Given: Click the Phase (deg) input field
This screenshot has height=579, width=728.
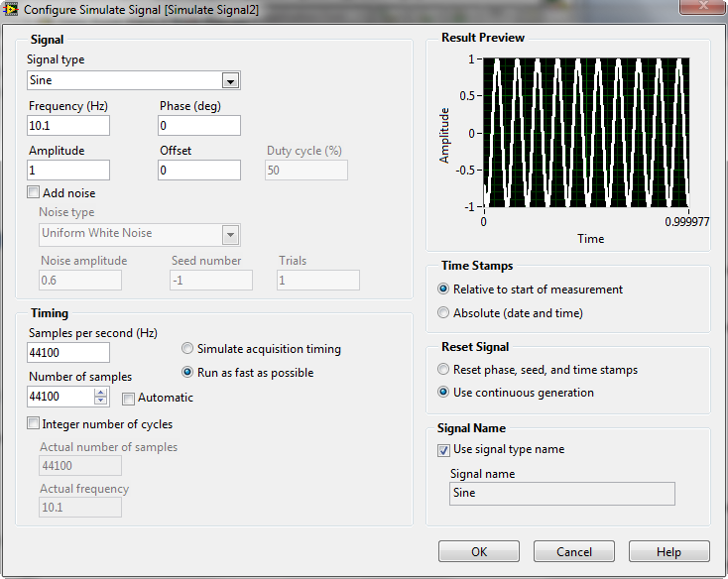Looking at the screenshot, I should point(198,126).
